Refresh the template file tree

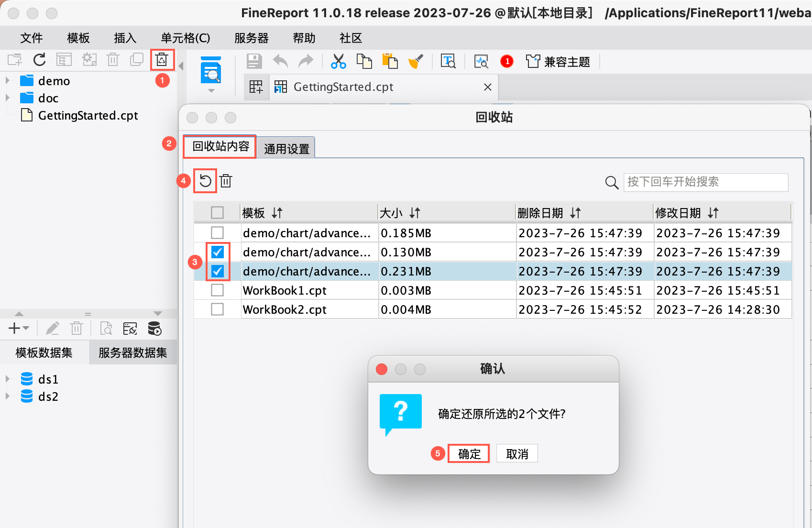coord(40,60)
